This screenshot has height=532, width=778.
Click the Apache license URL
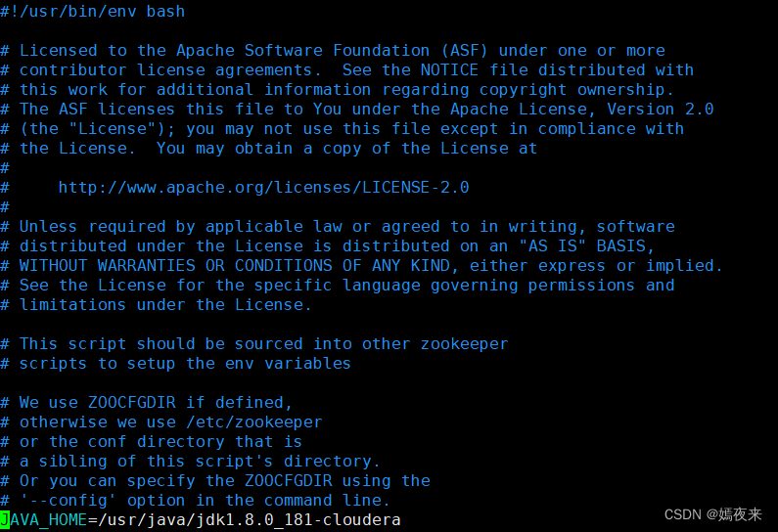(x=263, y=187)
